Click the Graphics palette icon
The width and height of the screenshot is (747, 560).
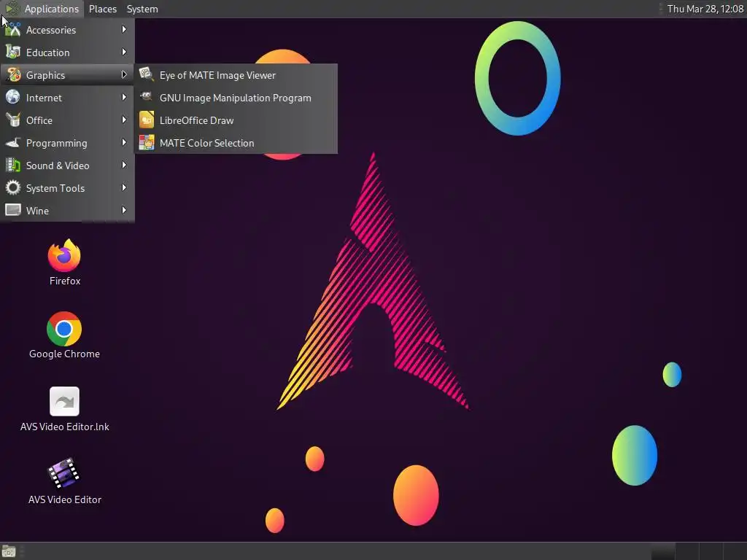[13, 75]
